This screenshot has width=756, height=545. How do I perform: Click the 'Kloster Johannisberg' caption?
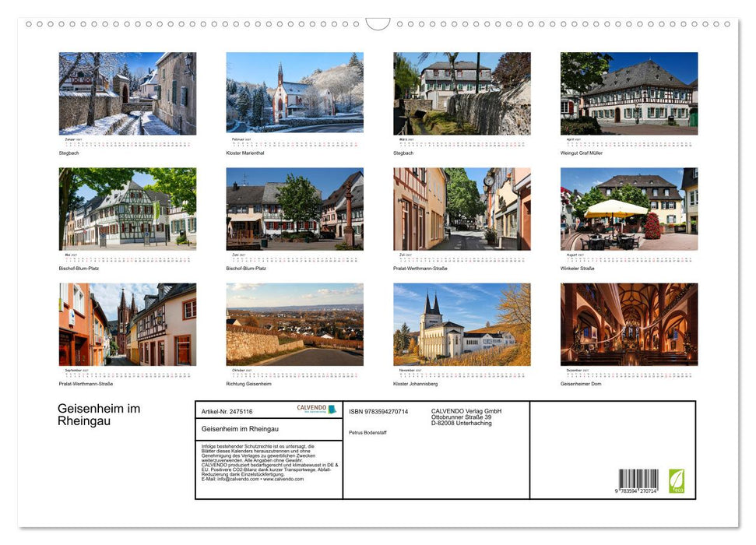pyautogui.click(x=416, y=384)
